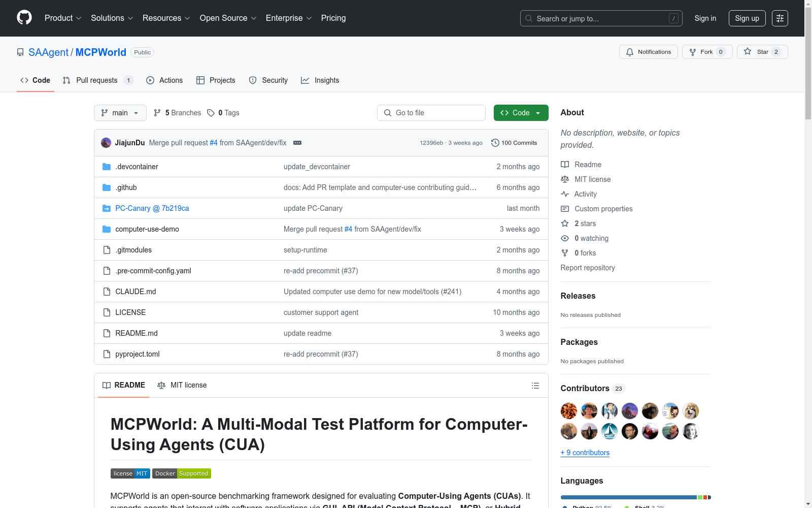
Task: Select the README tab
Action: [x=124, y=385]
